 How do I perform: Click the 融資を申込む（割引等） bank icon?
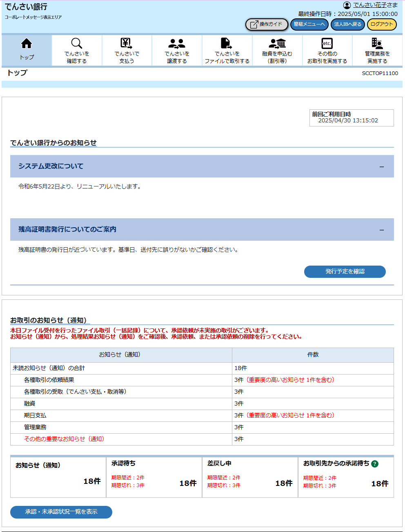(277, 43)
